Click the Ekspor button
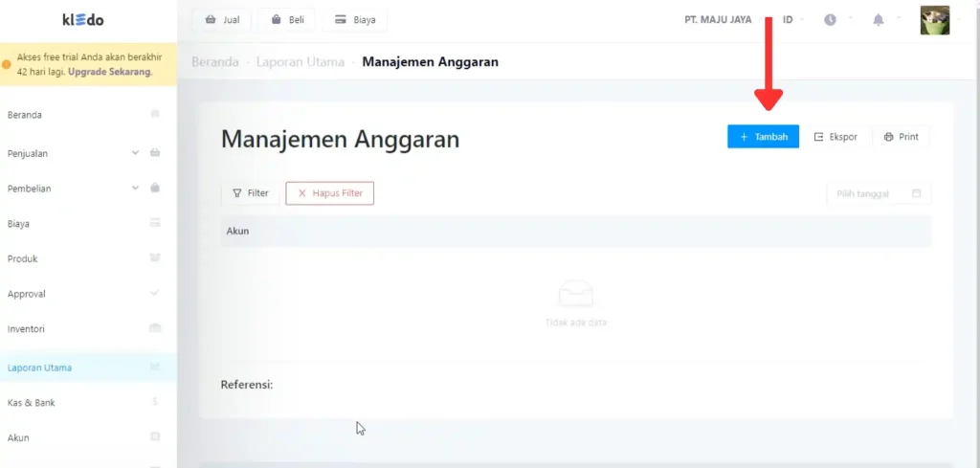This screenshot has width=980, height=468. (x=835, y=137)
